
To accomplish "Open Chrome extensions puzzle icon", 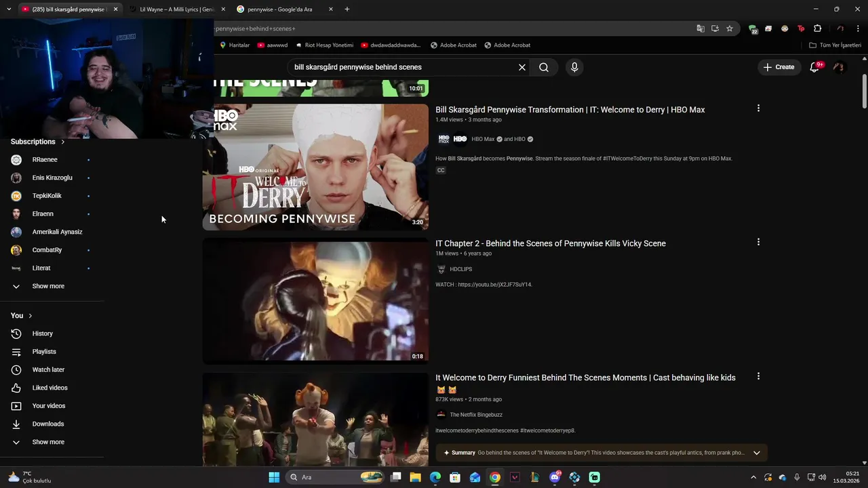I will point(818,28).
